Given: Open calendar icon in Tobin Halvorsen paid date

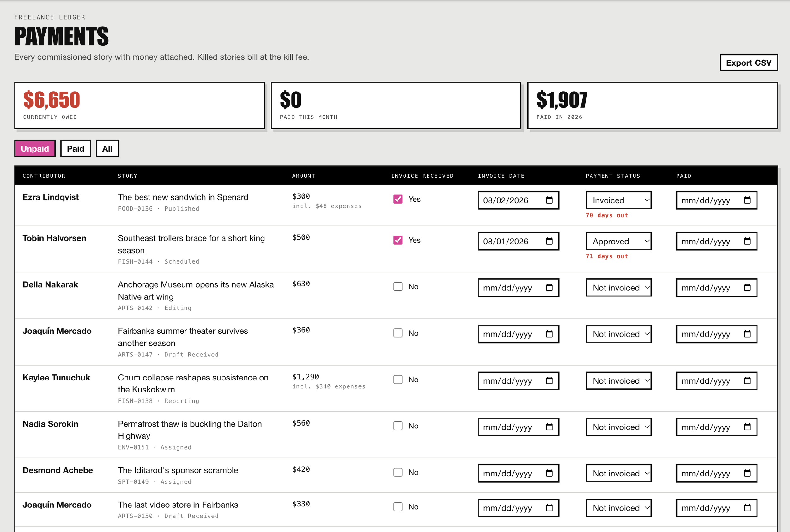Looking at the screenshot, I should pyautogui.click(x=747, y=241).
